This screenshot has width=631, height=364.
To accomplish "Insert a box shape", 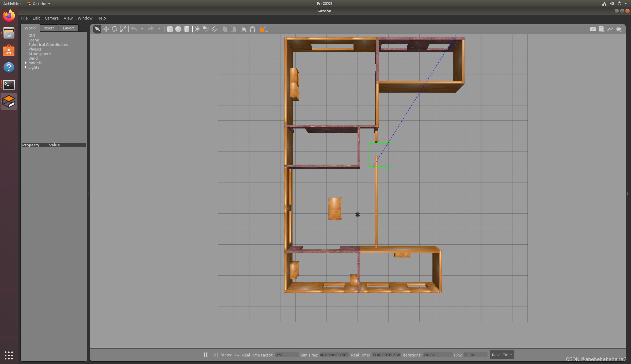I will tap(170, 29).
